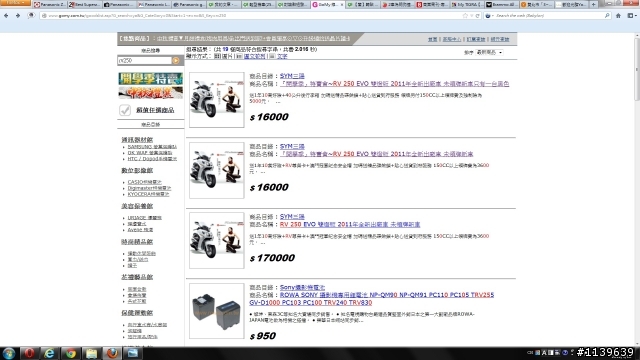
Task: Click the browser web search field
Action: (547, 16)
